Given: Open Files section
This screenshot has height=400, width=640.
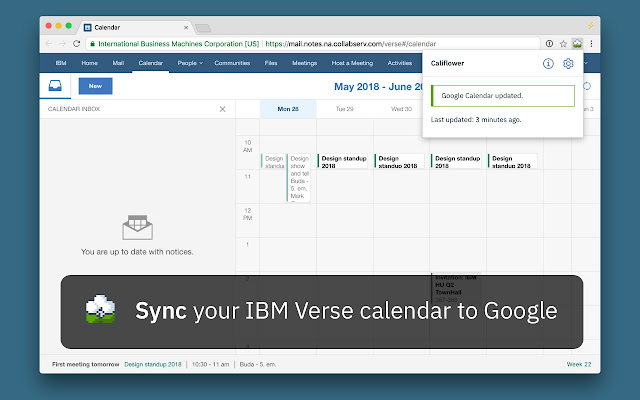Looking at the screenshot, I should (271, 63).
